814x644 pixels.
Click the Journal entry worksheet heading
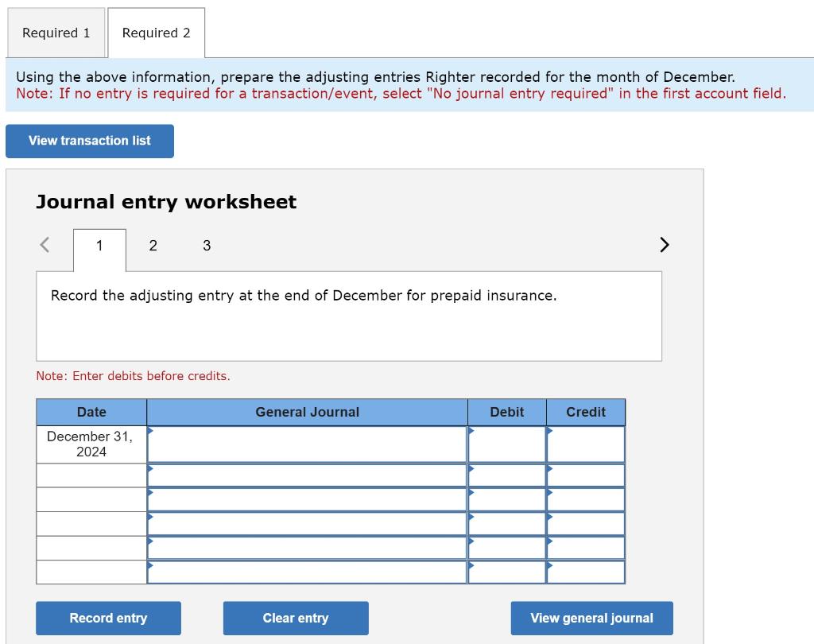pyautogui.click(x=166, y=202)
